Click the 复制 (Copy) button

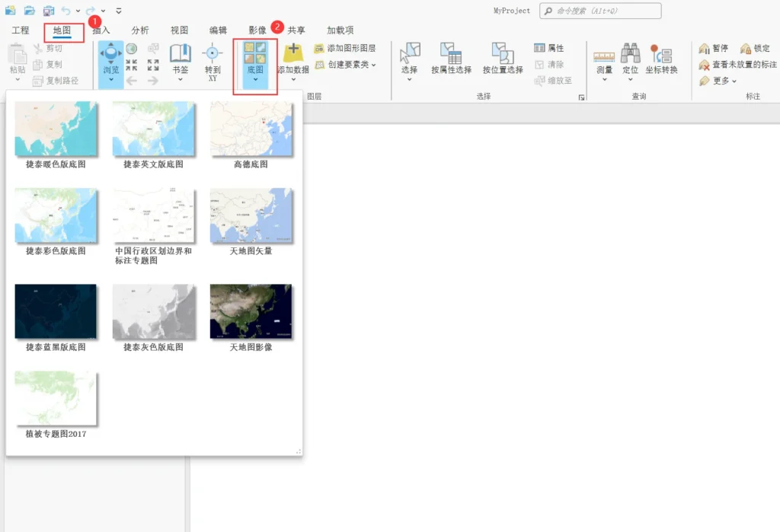(x=48, y=63)
